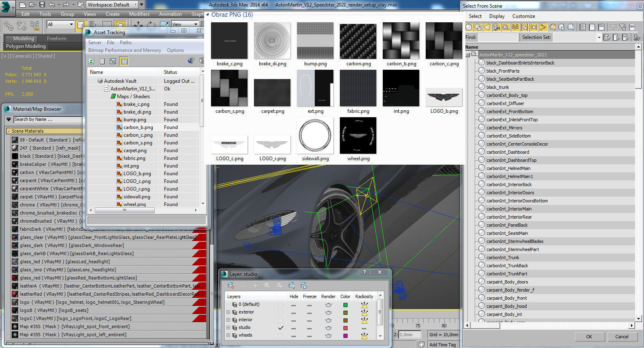Toggle Hide for the studio layer
Viewport: 644px width, 348px height.
[294, 328]
